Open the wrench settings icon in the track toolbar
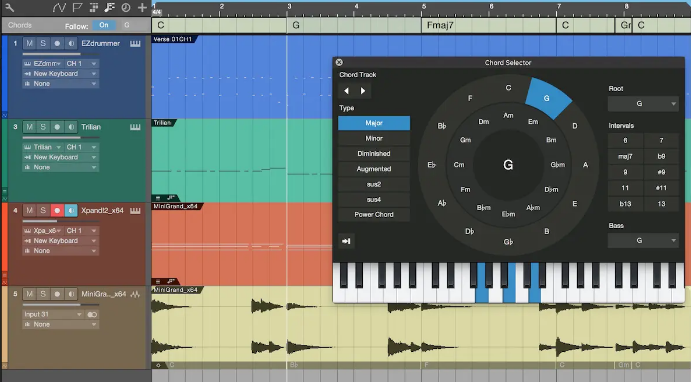This screenshot has height=382, width=691. (10, 7)
